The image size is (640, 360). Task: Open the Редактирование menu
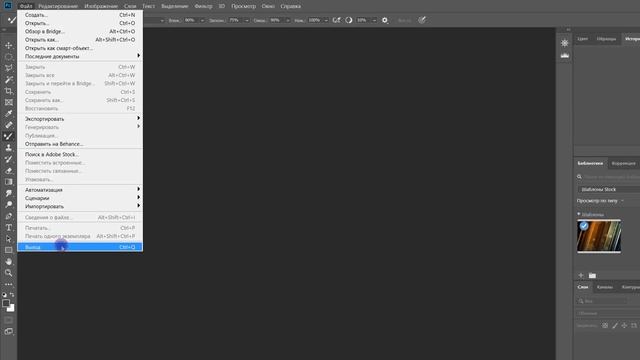58,6
